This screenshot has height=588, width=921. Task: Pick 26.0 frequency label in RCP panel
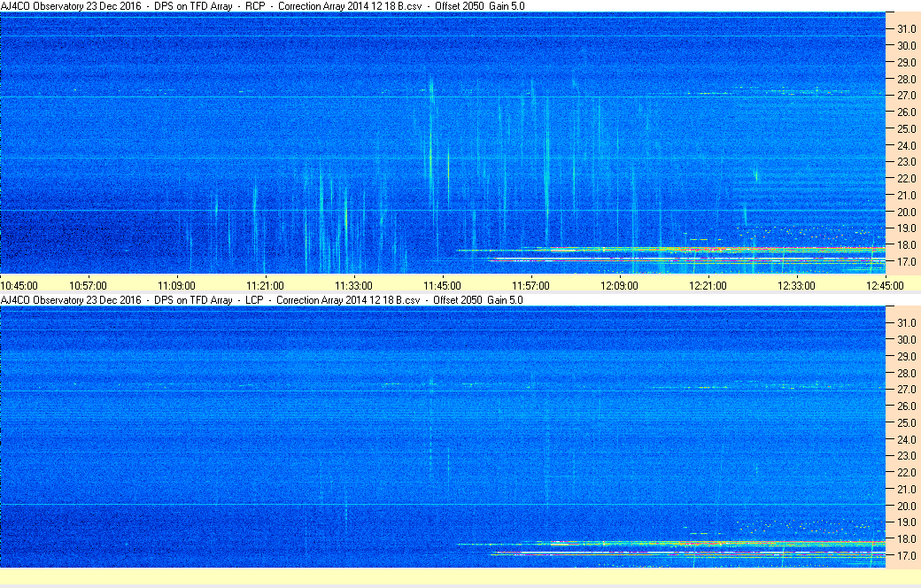[906, 112]
